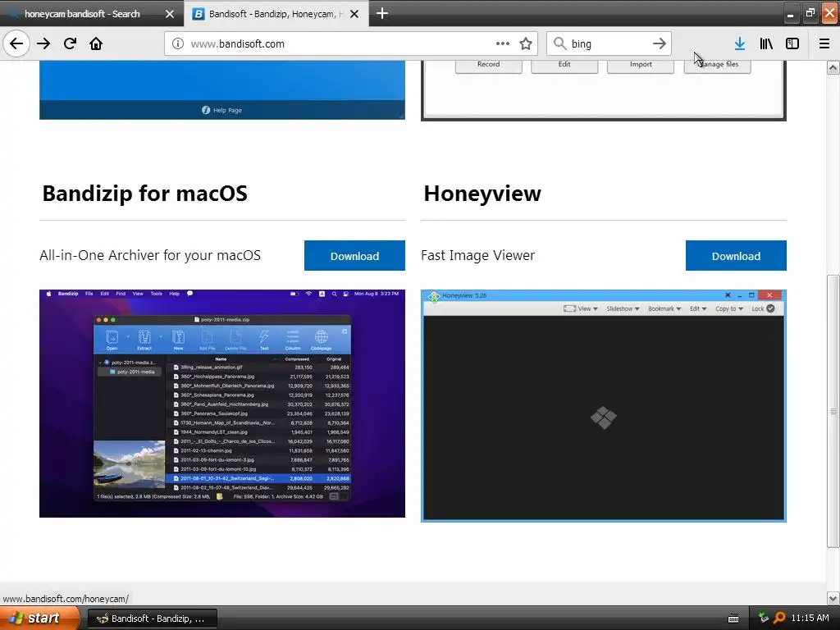Click the Test lightning icon in Bandizip screenshot
The width and height of the screenshot is (840, 630).
[x=264, y=340]
